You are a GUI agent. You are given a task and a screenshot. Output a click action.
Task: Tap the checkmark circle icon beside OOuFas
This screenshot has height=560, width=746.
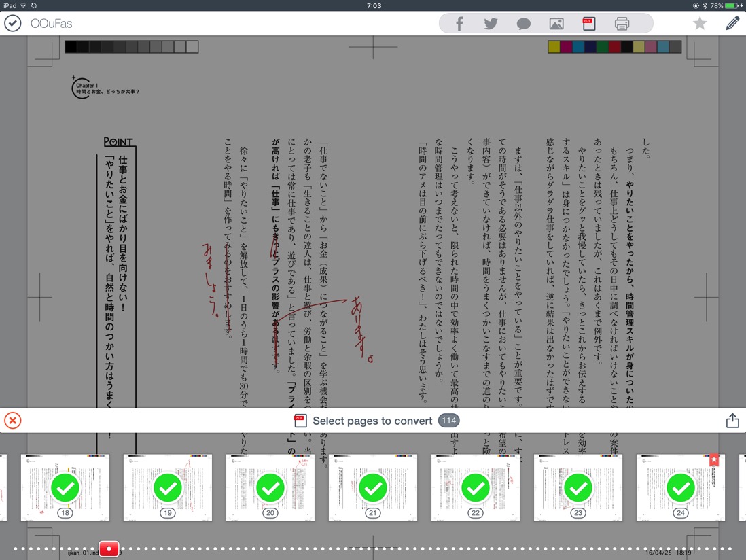(x=12, y=23)
